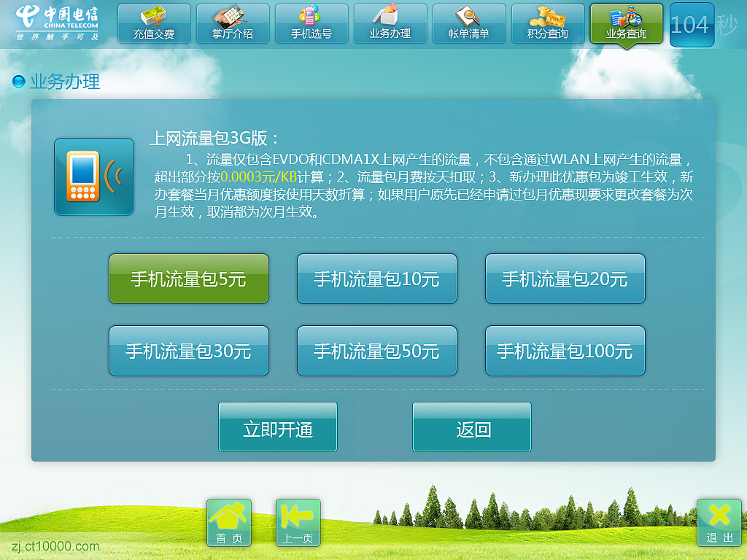Click the phone data package icon
Image resolution: width=747 pixels, height=560 pixels.
click(x=94, y=176)
